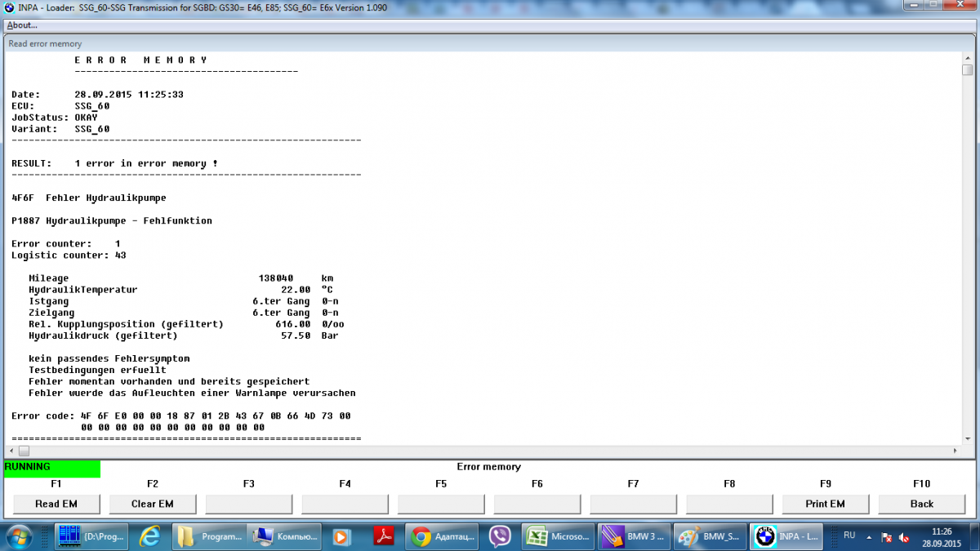Open the About... menu
This screenshot has width=980, height=551.
[21, 25]
